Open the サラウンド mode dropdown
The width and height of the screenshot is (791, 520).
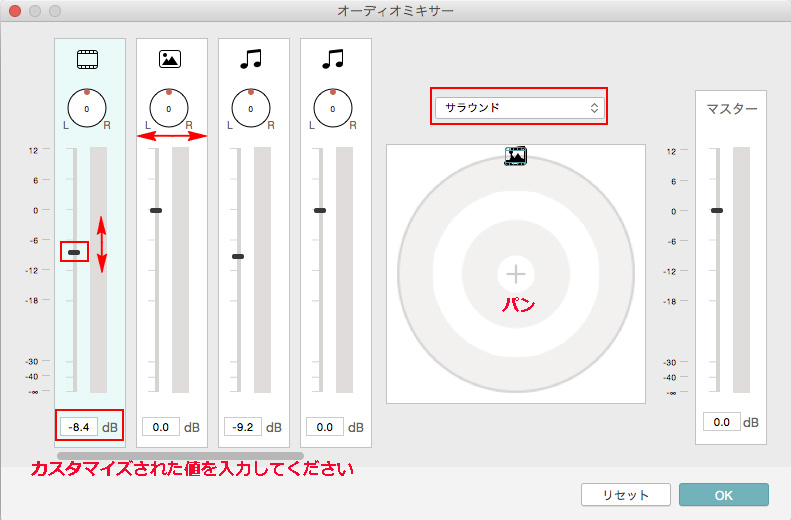click(x=519, y=107)
